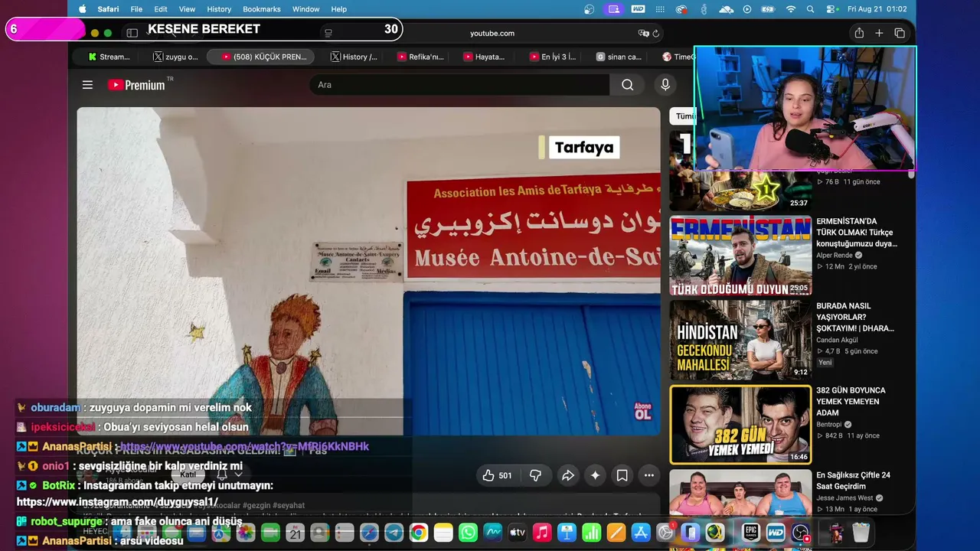Screen dimensions: 980x551
Task: Open the Window menu
Action: pos(306,9)
